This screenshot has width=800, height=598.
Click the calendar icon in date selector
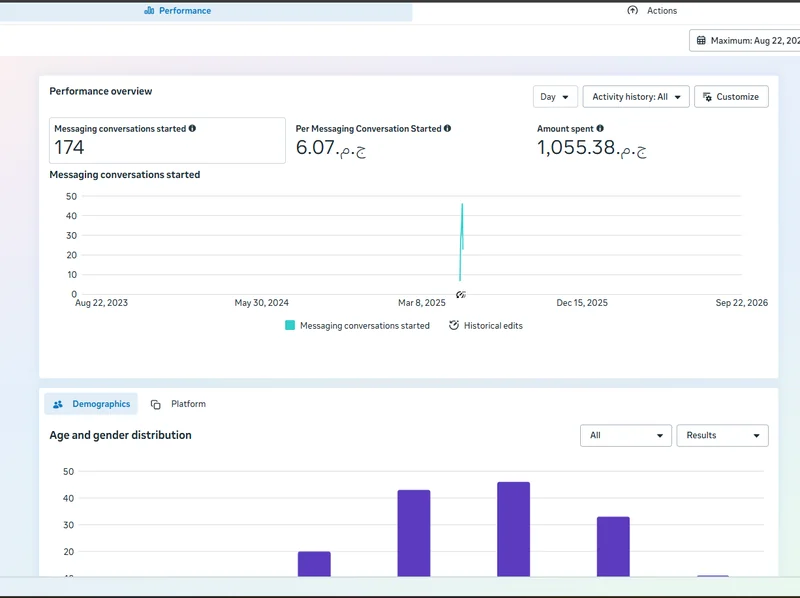702,40
